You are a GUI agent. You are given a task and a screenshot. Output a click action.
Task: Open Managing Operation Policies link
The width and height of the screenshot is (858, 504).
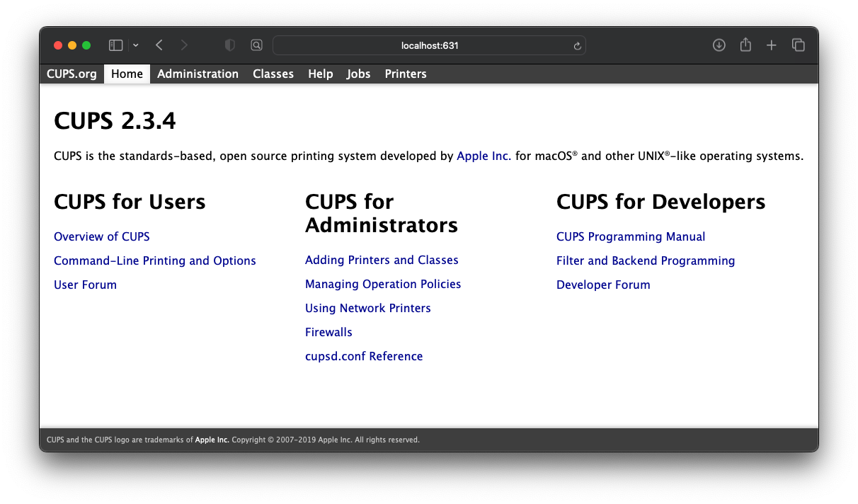383,284
